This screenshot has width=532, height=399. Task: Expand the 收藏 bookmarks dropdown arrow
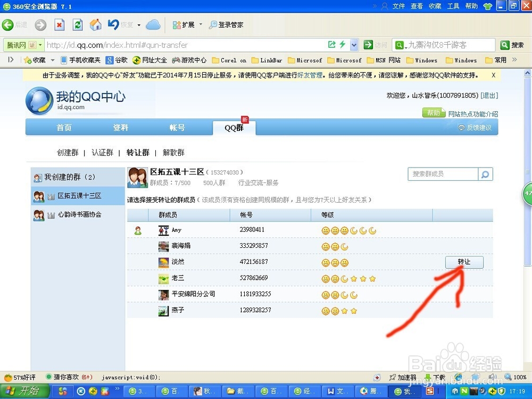coord(53,61)
